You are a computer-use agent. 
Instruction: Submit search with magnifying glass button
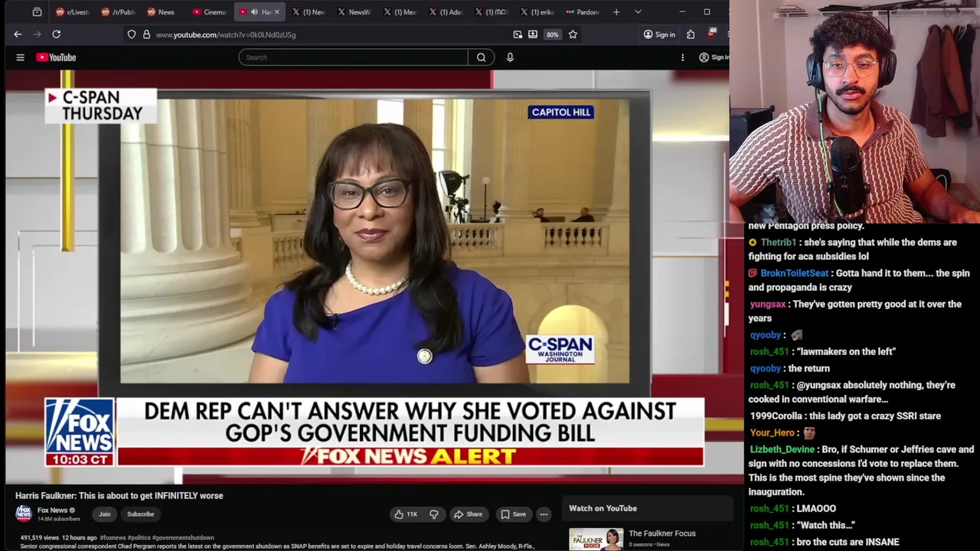(x=482, y=57)
